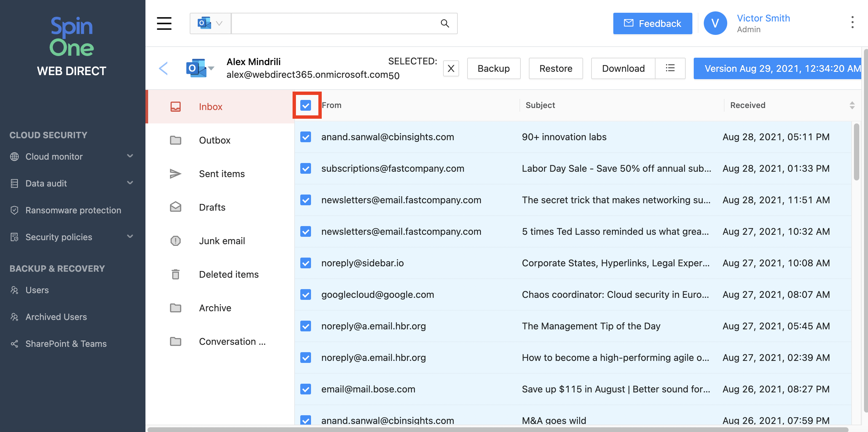Image resolution: width=868 pixels, height=432 pixels.
Task: Uncheck the select-all emails checkbox
Action: pos(306,106)
